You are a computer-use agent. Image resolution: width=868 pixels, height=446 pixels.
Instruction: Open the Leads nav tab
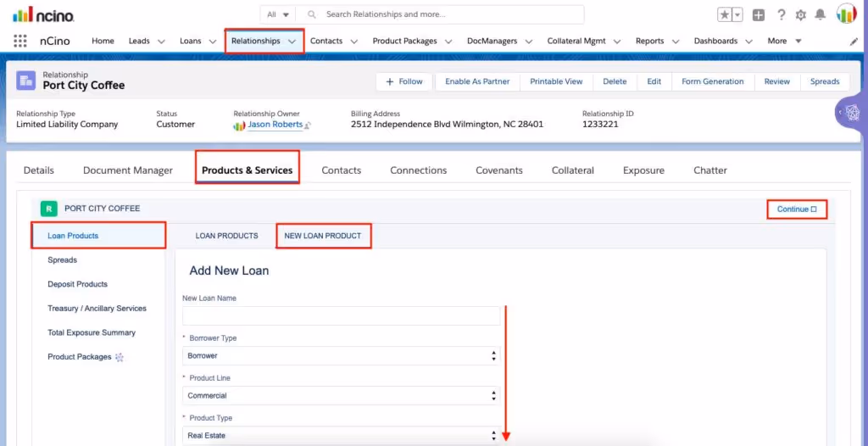pyautogui.click(x=139, y=41)
